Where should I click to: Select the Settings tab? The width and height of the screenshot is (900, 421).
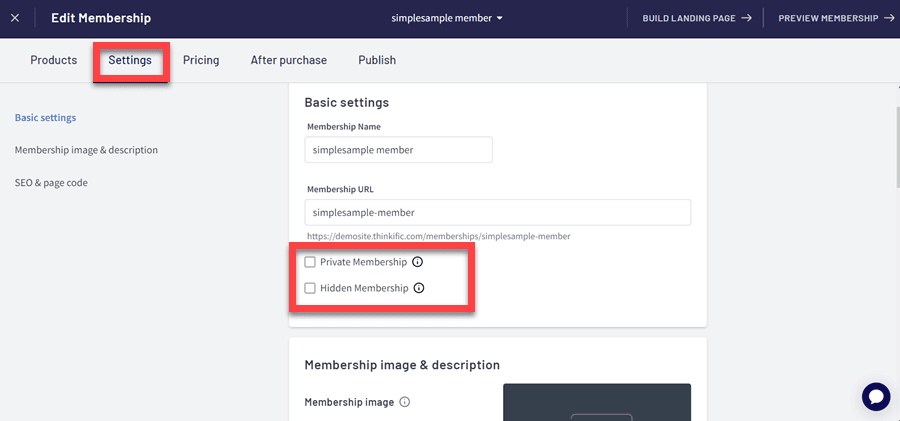click(x=130, y=60)
